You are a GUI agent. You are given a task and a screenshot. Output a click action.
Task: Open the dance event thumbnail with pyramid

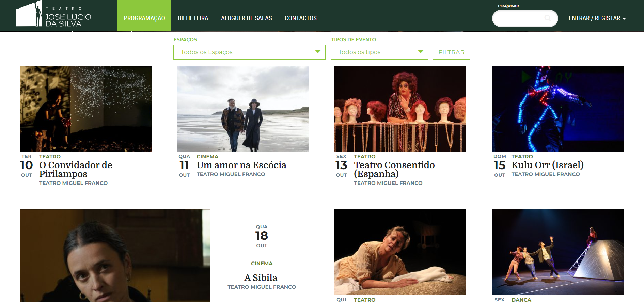pos(558,252)
